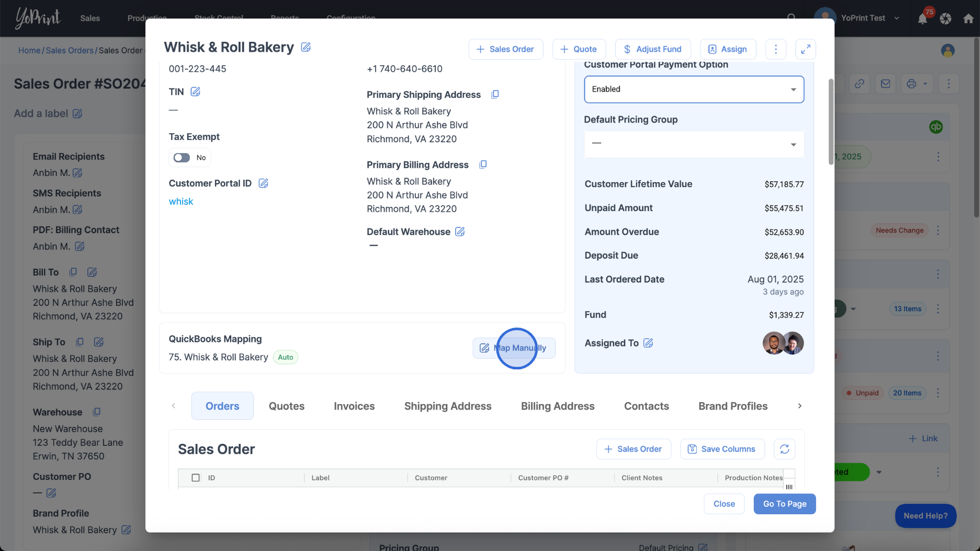Expand the customer modal to full screen

pyautogui.click(x=805, y=49)
